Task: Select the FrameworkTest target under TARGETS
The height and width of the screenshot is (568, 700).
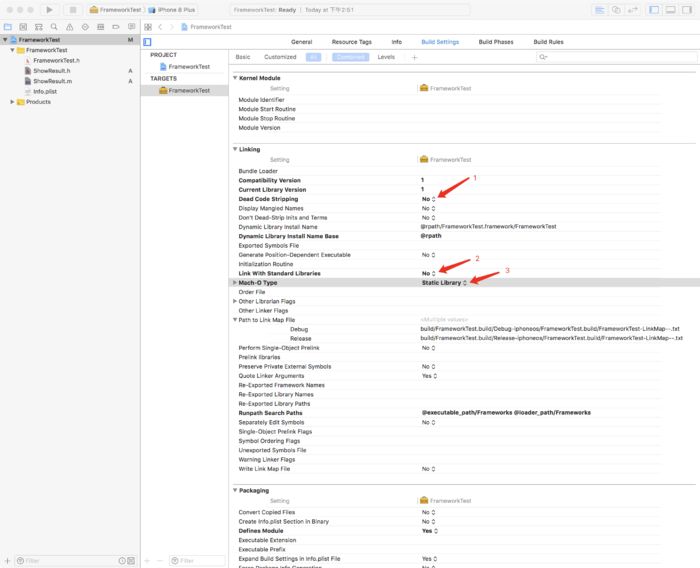Action: (x=184, y=90)
